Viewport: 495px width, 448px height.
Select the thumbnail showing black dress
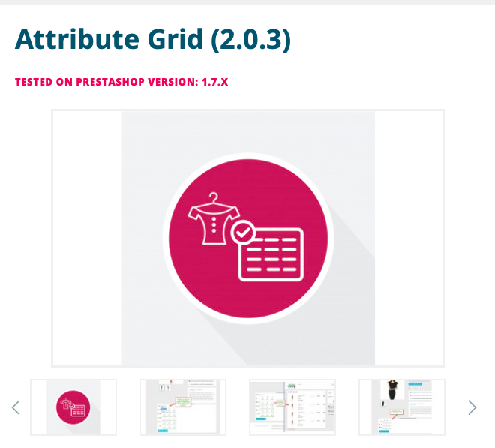click(402, 407)
